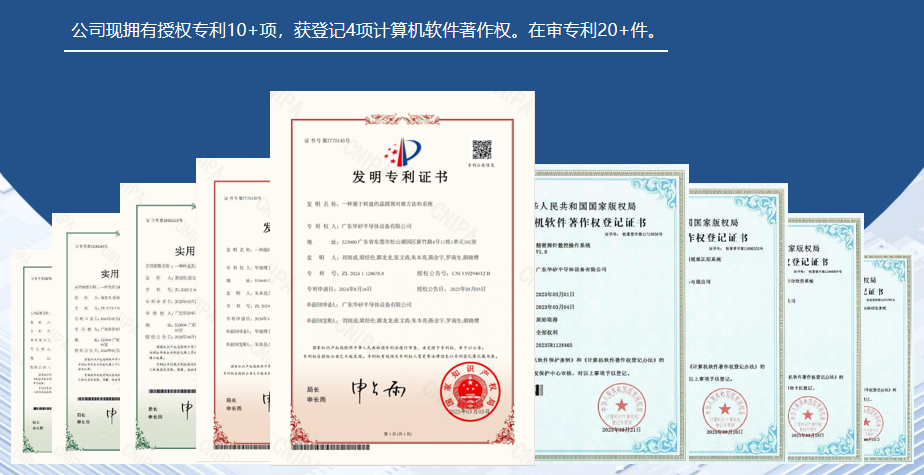The height and width of the screenshot is (475, 924).
Task: Click the 原始取得 entry on the software certificate
Action: 546,319
